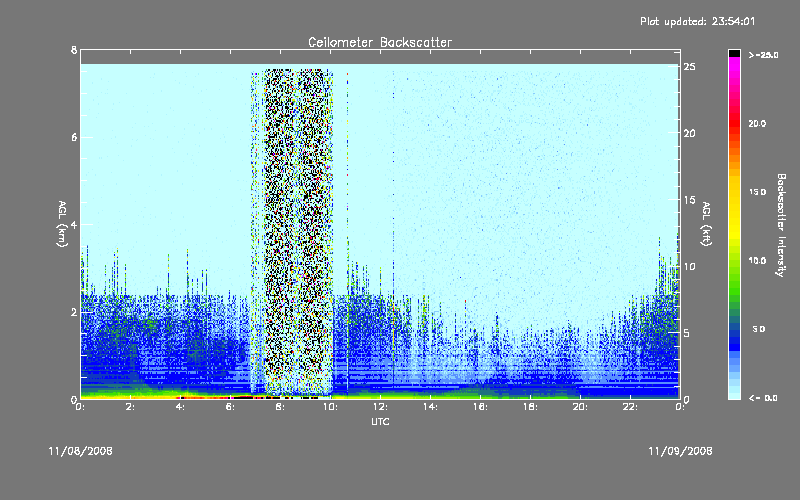
Task: Click the "AGL (kft)" right axis label
Action: click(x=706, y=223)
